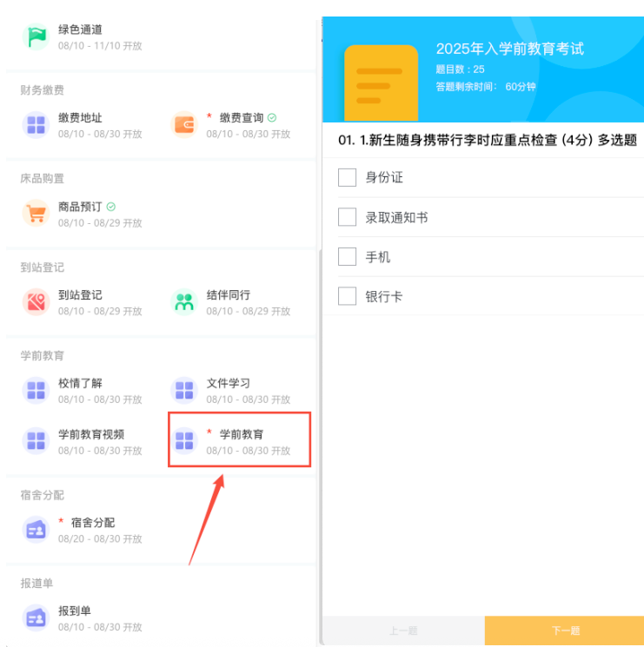Click the 答题剩余时间 60分钟 text
Viewport: 644px width, 647px height.
486,87
